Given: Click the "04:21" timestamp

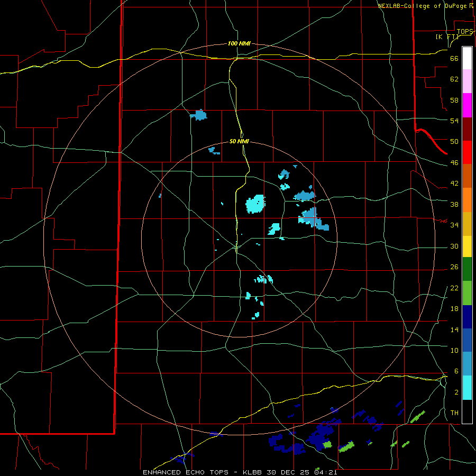Looking at the screenshot, I should [326, 472].
